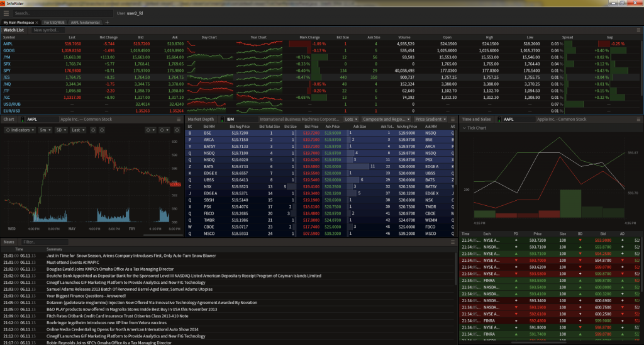
Task: Click the Watch List panel menu icon
Action: point(638,30)
